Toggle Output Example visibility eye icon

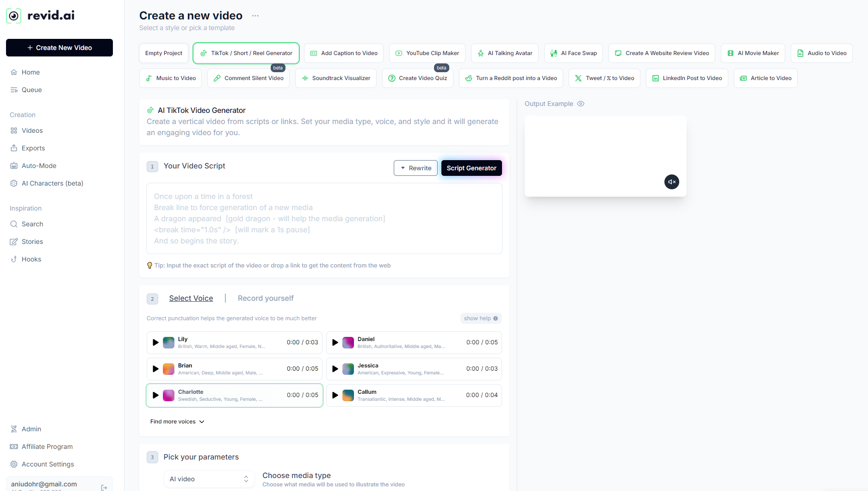point(581,104)
